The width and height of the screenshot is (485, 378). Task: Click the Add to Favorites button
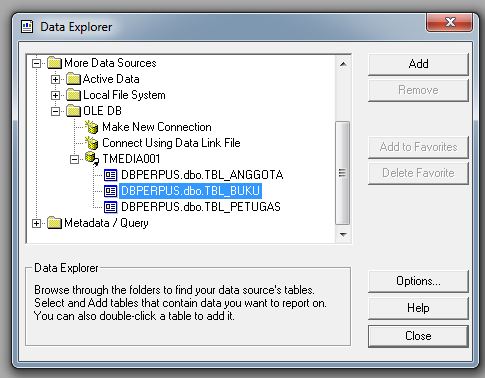point(418,147)
